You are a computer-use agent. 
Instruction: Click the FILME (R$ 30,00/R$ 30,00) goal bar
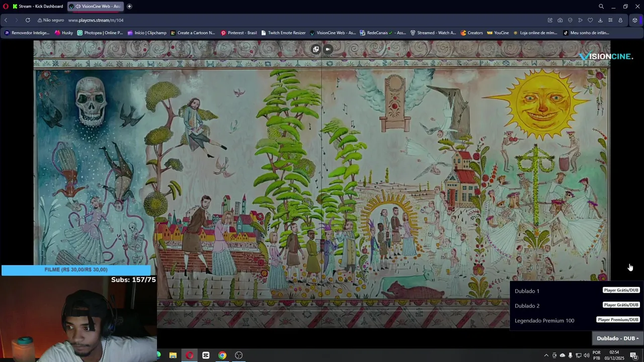[x=76, y=270]
